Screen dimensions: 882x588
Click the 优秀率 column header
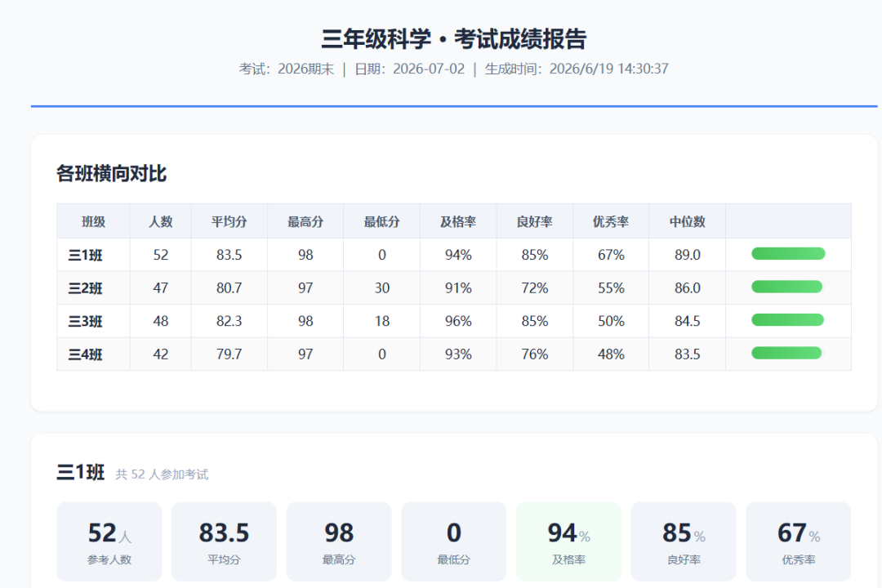[611, 221]
